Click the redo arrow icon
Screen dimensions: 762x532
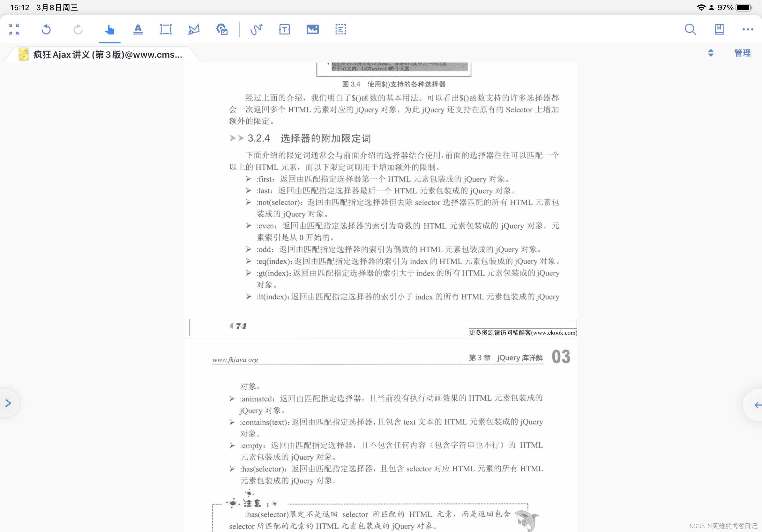pos(78,29)
